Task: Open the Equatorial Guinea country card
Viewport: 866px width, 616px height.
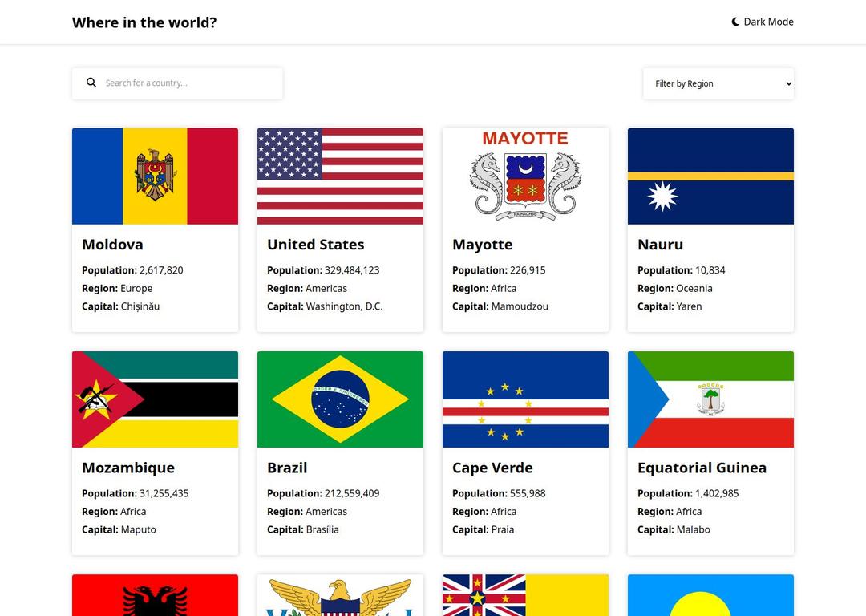Action: tap(710, 453)
